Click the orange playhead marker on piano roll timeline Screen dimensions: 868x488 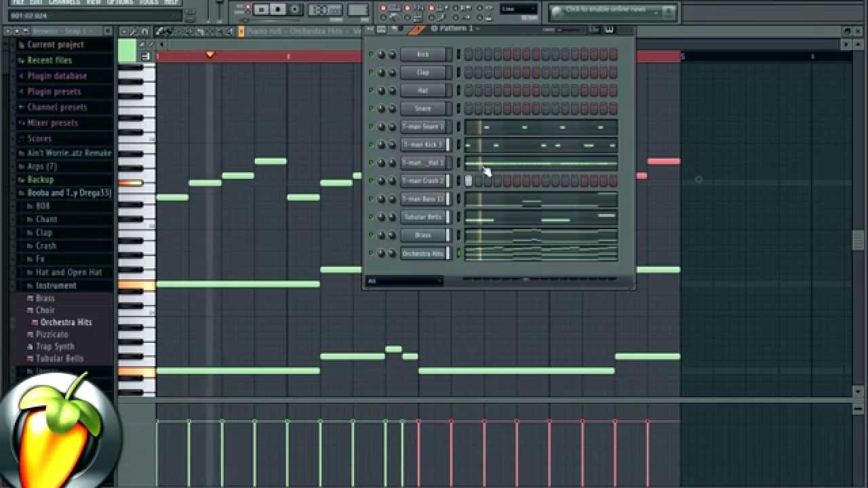[210, 54]
